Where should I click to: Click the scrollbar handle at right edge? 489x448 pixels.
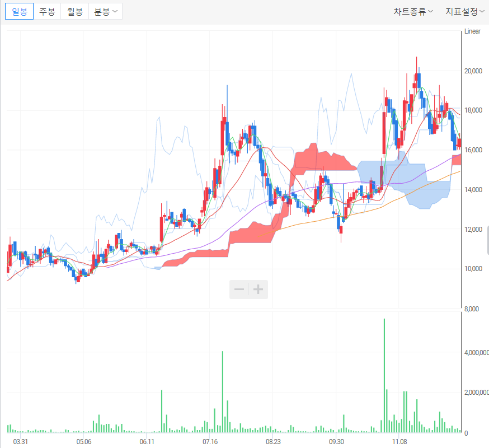(x=488, y=240)
